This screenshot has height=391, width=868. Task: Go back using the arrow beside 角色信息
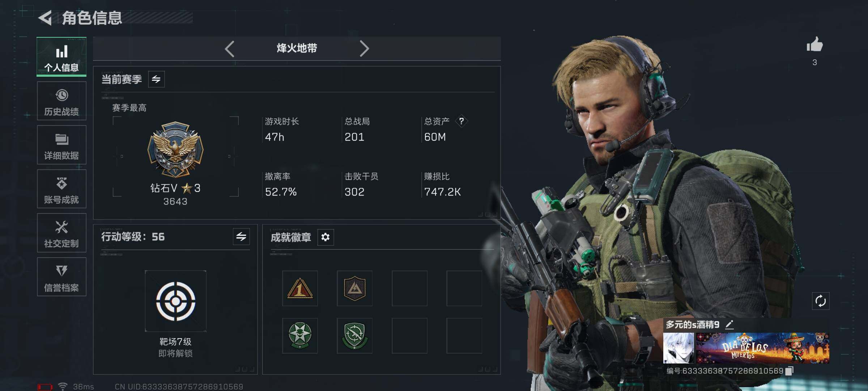[46, 18]
